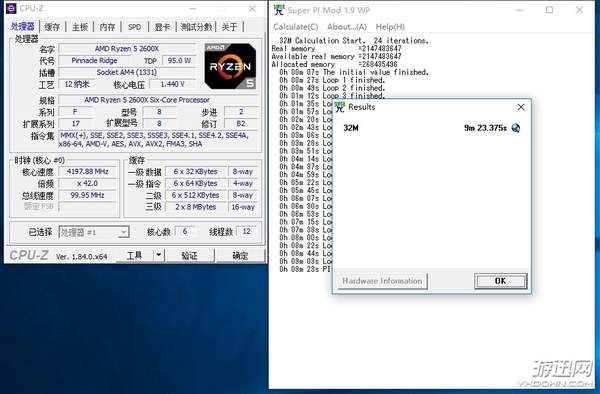
Task: Click the 6 x 64 KBytes L1 instruction value
Action: point(195,183)
